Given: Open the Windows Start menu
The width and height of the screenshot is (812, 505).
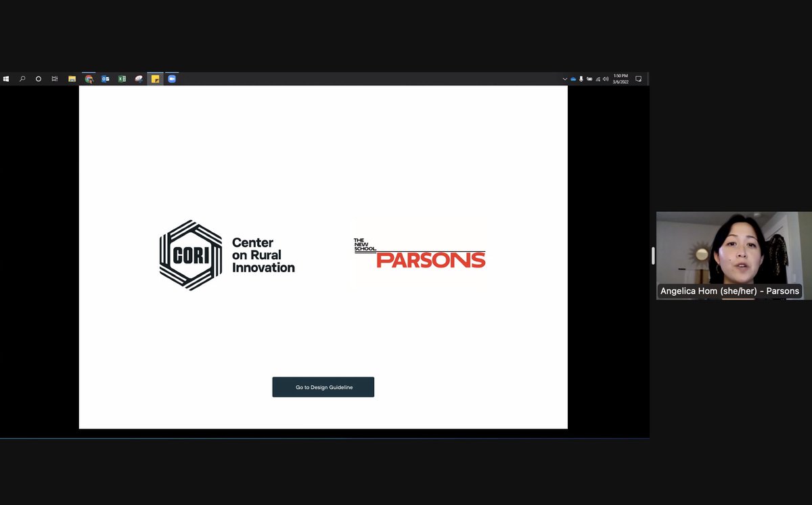Looking at the screenshot, I should tap(6, 79).
